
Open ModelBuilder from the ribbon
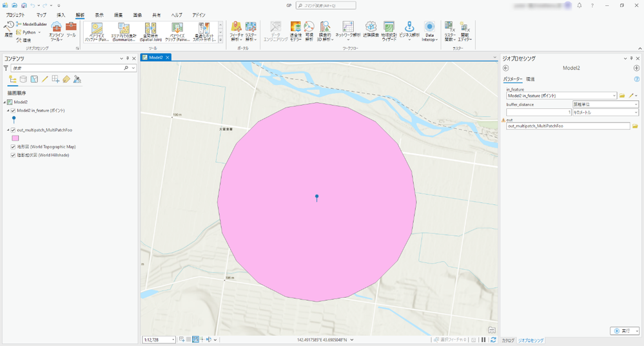pos(35,24)
